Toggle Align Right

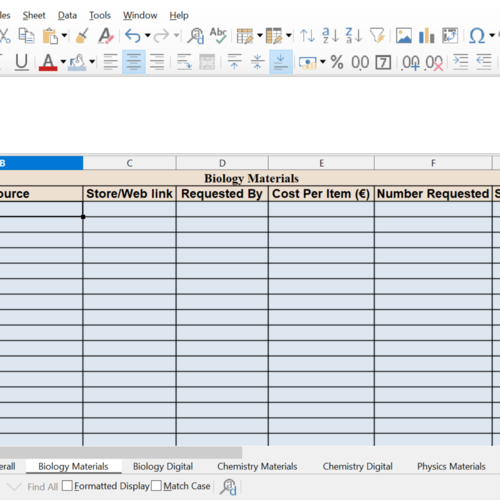[x=157, y=62]
